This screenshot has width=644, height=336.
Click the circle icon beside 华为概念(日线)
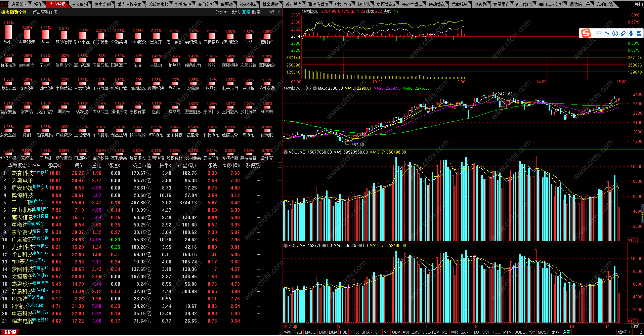pos(315,88)
